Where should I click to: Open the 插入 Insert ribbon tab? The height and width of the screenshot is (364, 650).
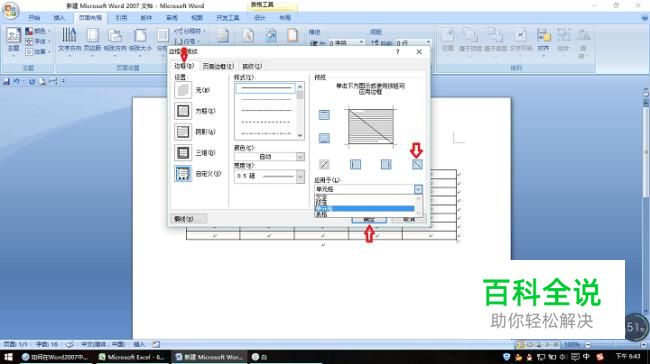click(x=59, y=18)
